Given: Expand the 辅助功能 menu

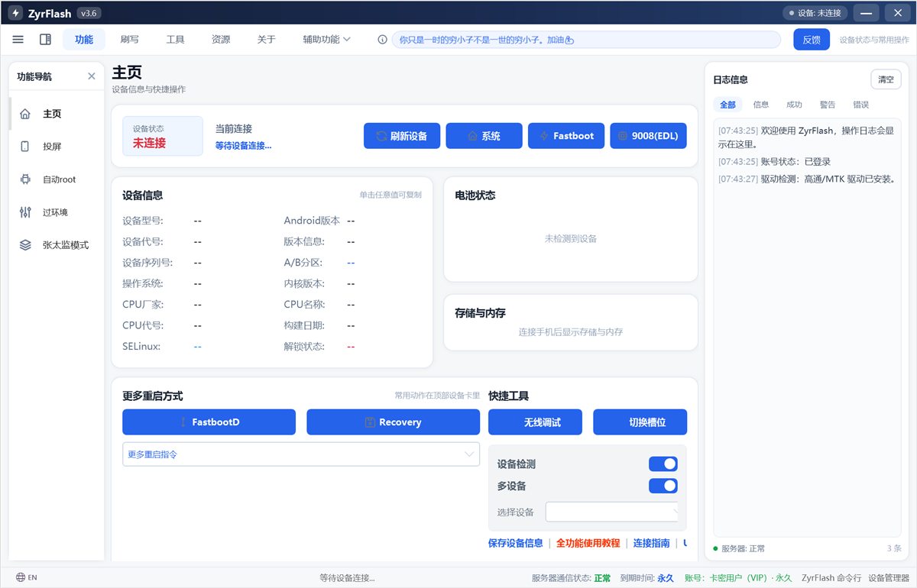Looking at the screenshot, I should [326, 40].
